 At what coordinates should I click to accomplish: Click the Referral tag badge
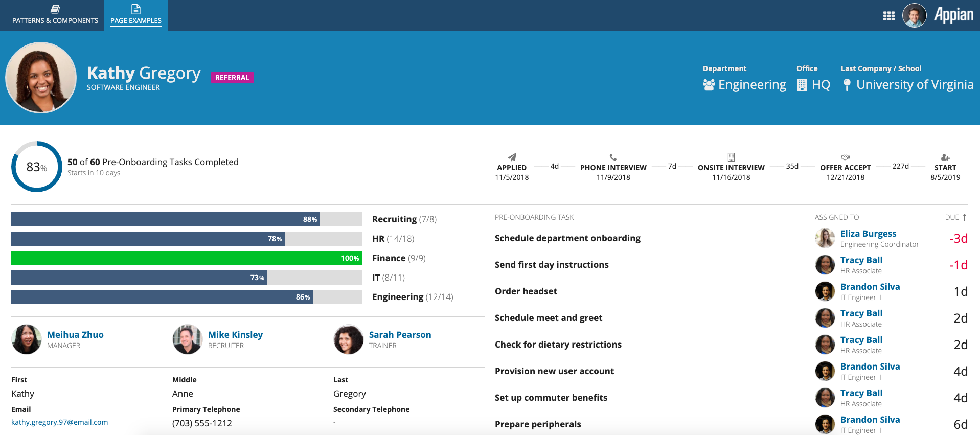(x=232, y=78)
